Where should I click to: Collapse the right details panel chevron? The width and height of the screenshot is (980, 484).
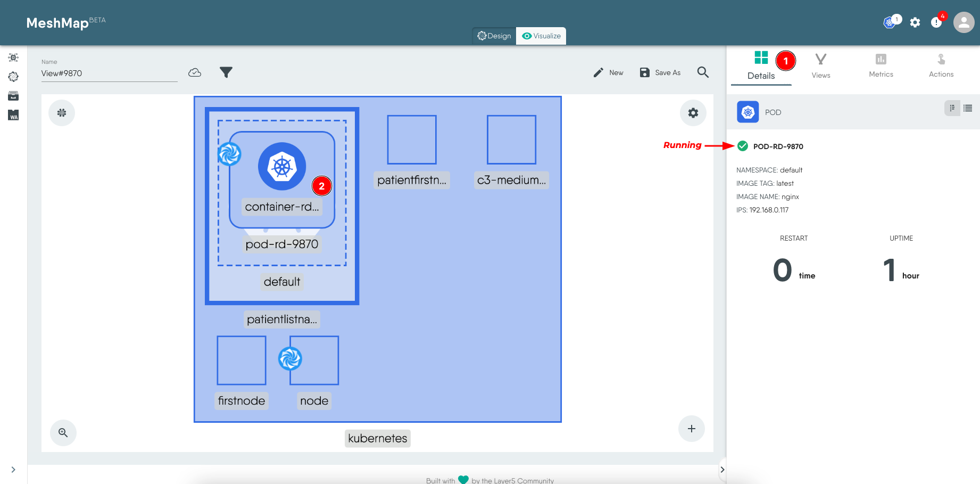[722, 470]
